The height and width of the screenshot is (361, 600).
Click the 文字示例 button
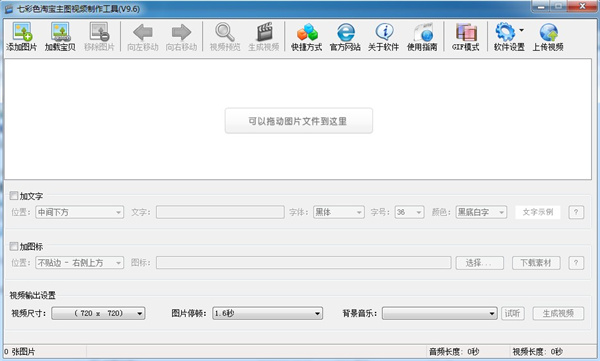coord(538,212)
